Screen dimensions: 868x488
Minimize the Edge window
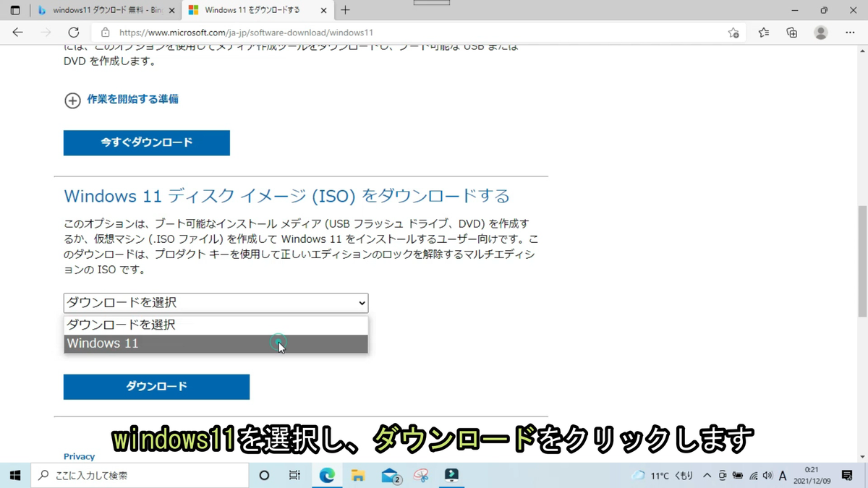tap(795, 10)
